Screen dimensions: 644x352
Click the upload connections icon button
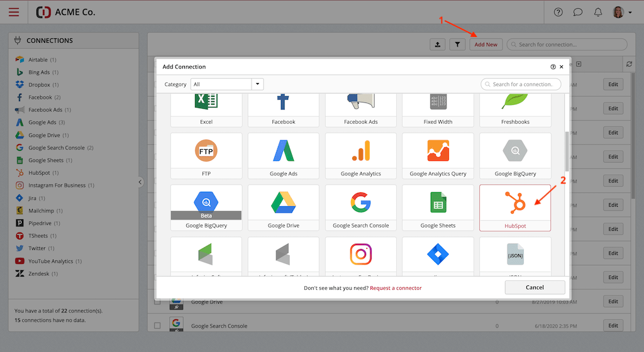[438, 44]
